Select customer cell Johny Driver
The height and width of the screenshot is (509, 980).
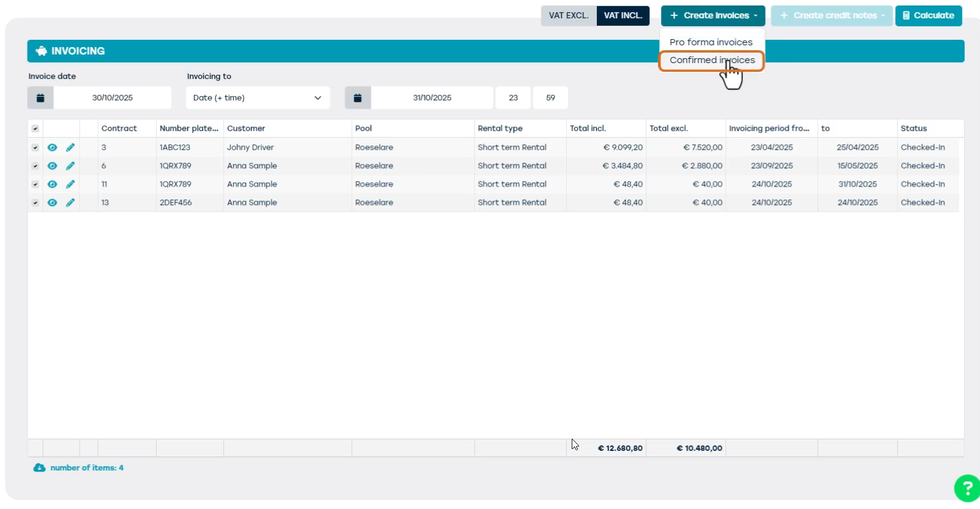[250, 147]
